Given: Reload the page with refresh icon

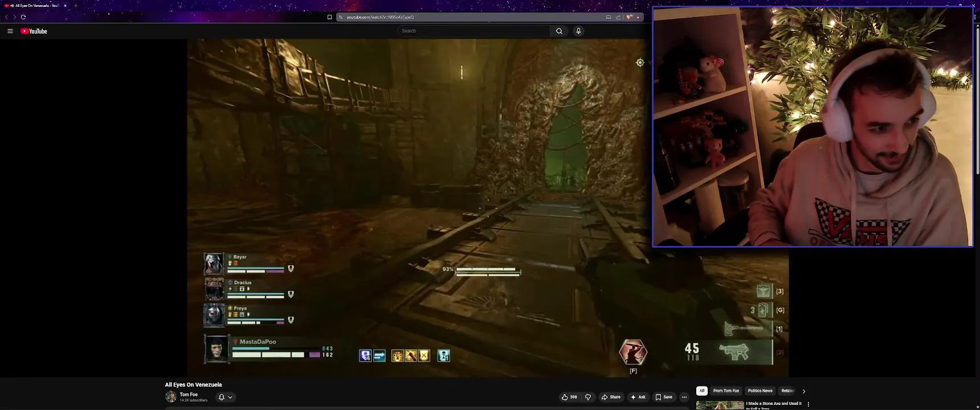Looking at the screenshot, I should pyautogui.click(x=23, y=17).
